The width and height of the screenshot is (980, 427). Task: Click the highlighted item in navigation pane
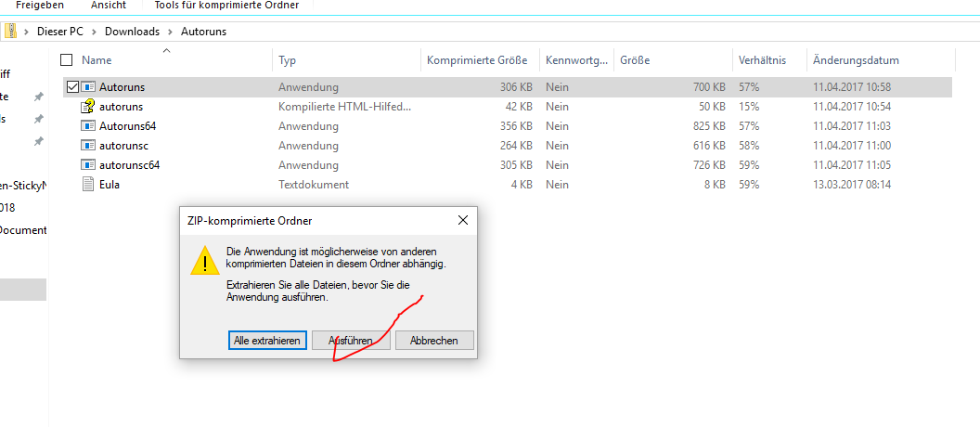(23, 290)
